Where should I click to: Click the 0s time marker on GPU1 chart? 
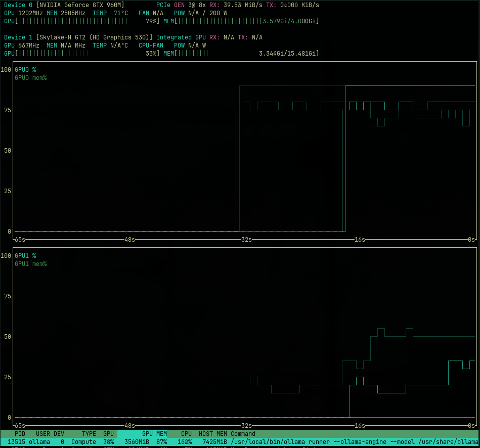point(471,426)
